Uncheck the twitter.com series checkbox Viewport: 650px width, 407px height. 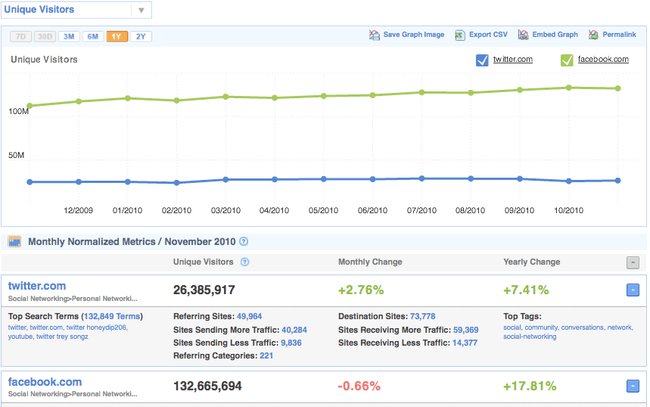tap(482, 60)
